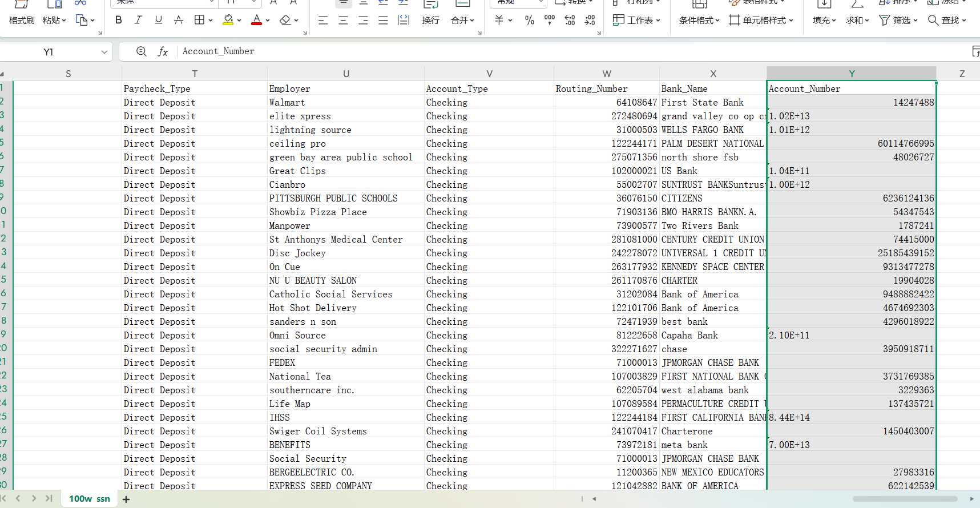Click the magnifier icon in formula bar
The height and width of the screenshot is (508, 980).
pyautogui.click(x=142, y=51)
